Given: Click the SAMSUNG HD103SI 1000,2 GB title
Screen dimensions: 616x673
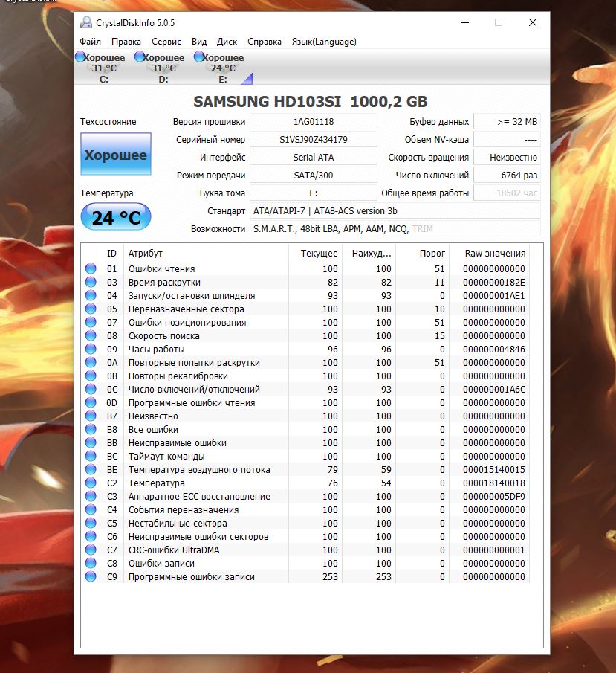Looking at the screenshot, I should point(310,102).
